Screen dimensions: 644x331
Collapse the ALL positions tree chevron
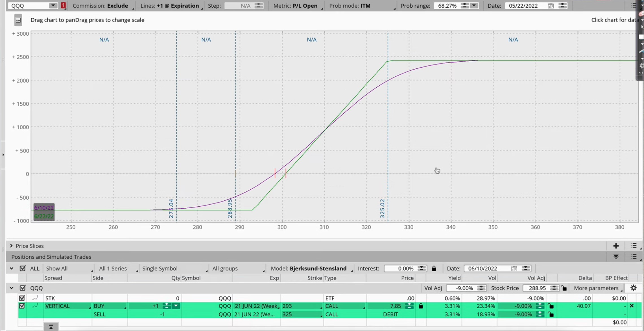click(x=12, y=269)
